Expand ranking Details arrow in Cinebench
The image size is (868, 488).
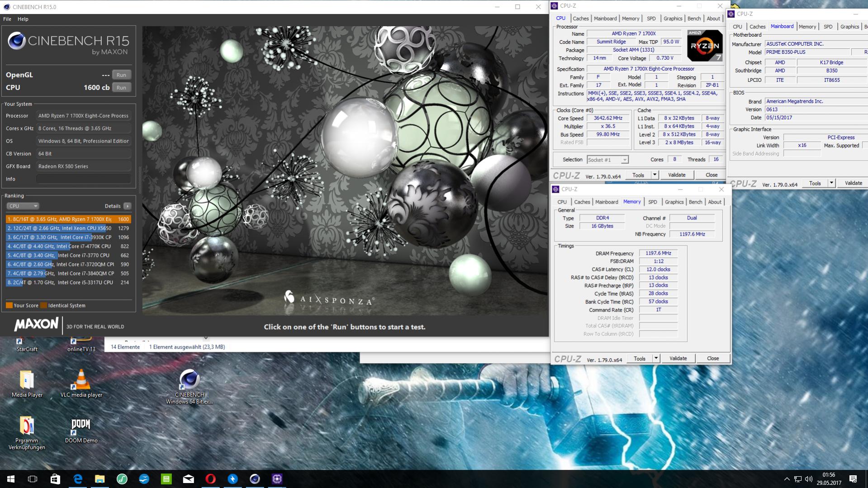[x=128, y=206]
